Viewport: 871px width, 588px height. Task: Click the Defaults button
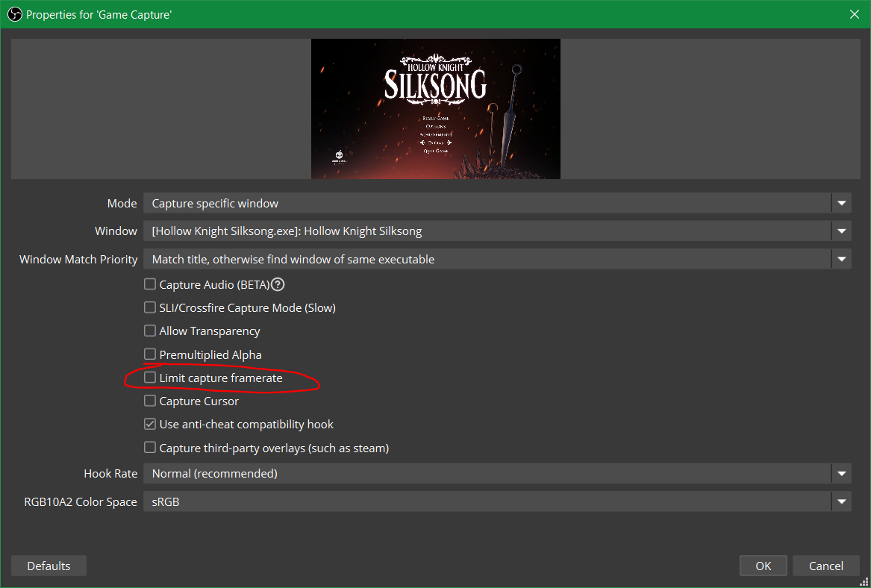pyautogui.click(x=49, y=566)
